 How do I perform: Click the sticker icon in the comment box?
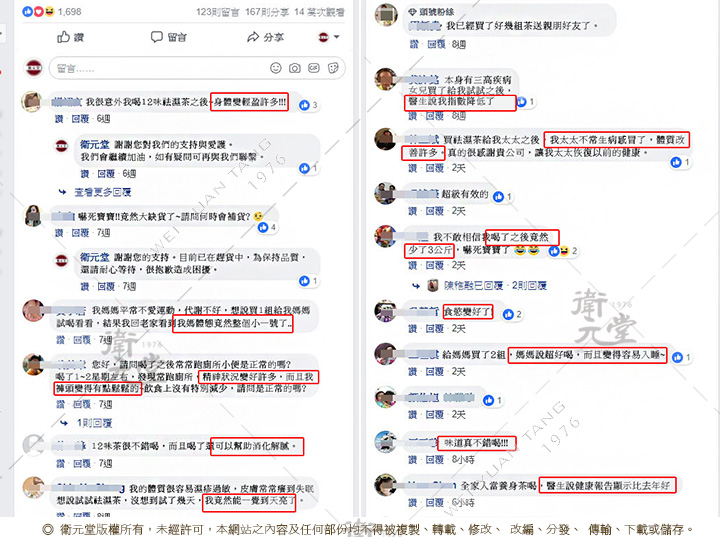coord(333,68)
